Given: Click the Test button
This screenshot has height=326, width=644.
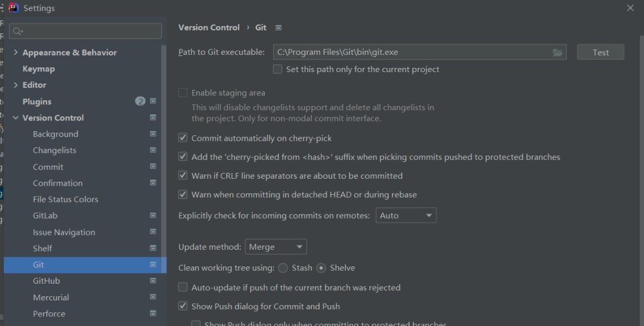Looking at the screenshot, I should pyautogui.click(x=600, y=52).
